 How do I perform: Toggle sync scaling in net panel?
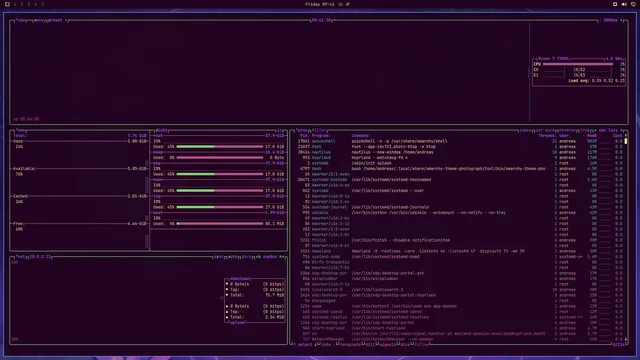point(218,257)
